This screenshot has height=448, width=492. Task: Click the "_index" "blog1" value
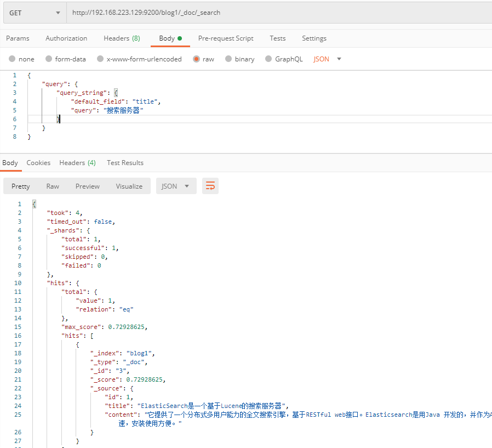pos(139,354)
